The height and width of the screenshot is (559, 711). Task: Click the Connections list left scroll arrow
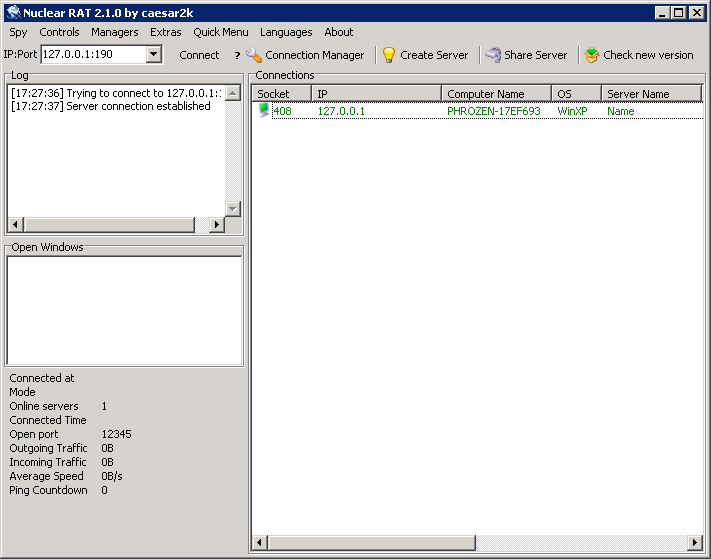[260, 542]
